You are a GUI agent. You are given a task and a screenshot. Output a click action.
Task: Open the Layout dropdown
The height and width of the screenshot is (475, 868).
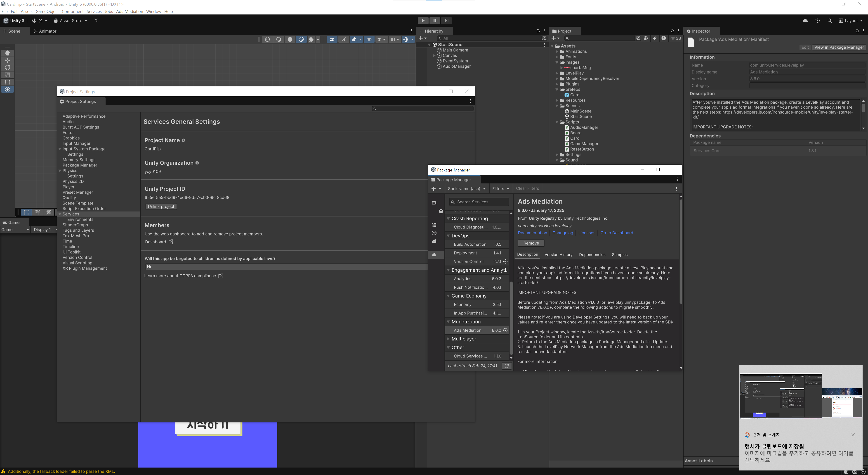(851, 21)
